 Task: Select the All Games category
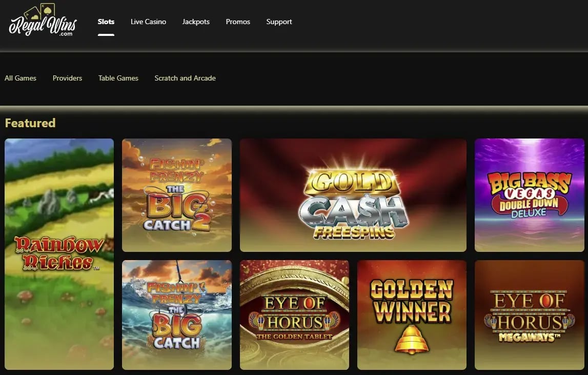coord(21,78)
